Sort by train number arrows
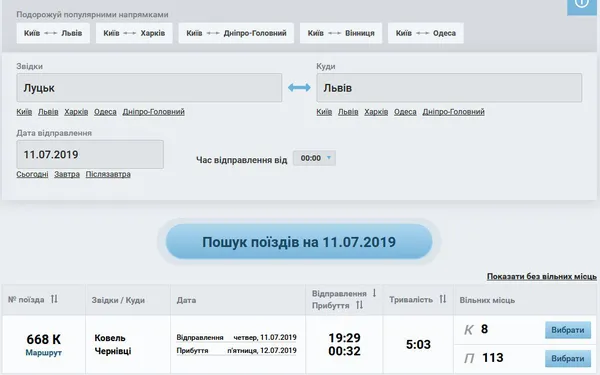The height and width of the screenshot is (375, 600). coord(54,299)
